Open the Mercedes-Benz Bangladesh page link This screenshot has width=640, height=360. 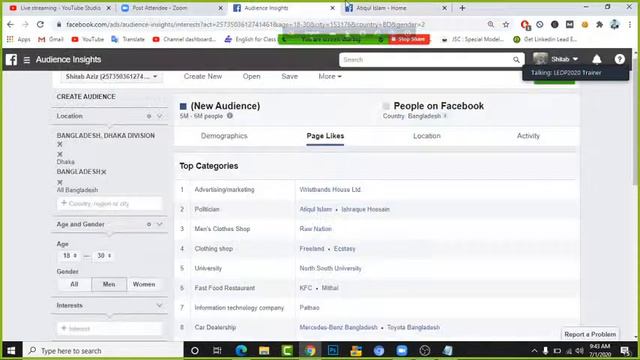[x=338, y=327]
